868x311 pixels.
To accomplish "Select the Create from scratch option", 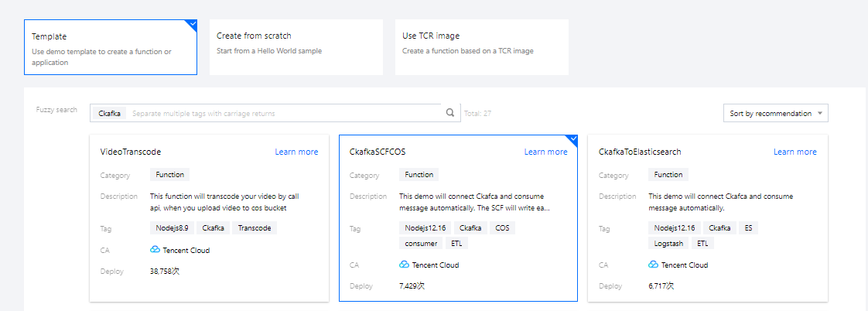I will 296,47.
